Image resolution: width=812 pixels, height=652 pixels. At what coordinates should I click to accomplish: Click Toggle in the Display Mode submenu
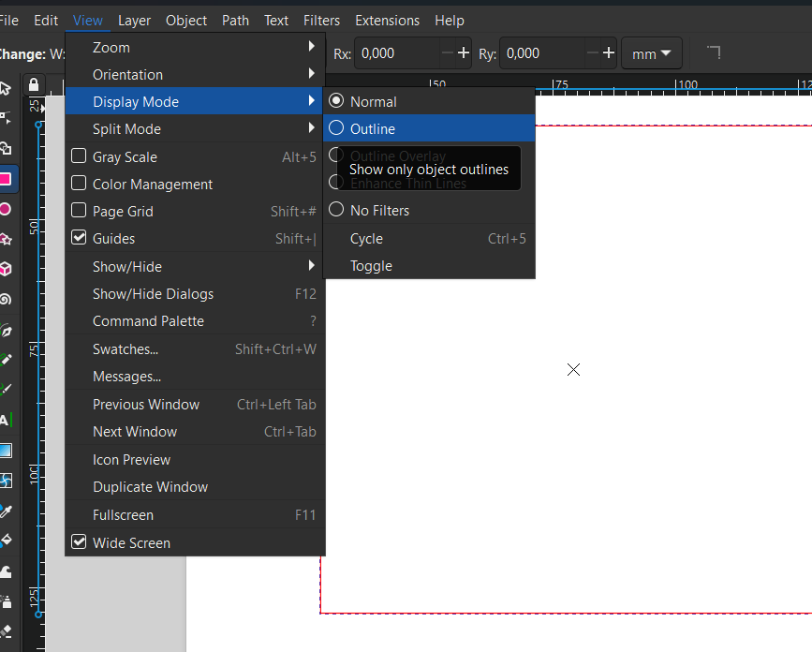pos(429,266)
